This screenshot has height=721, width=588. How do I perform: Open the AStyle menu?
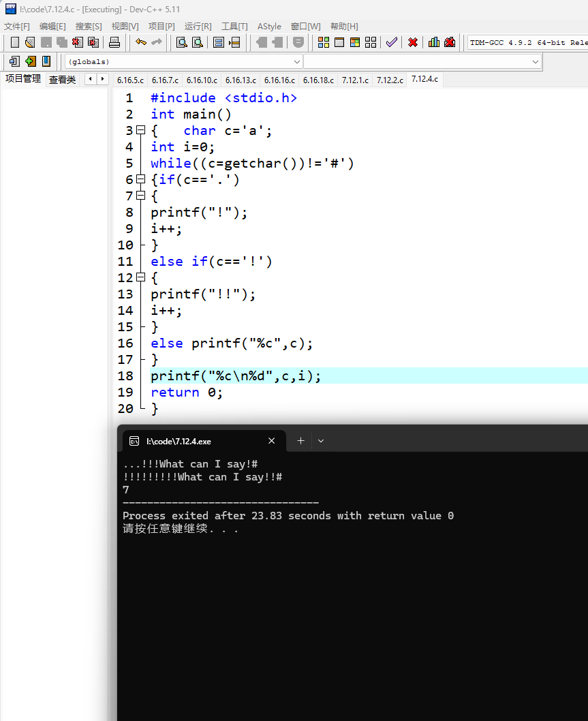pos(269,26)
